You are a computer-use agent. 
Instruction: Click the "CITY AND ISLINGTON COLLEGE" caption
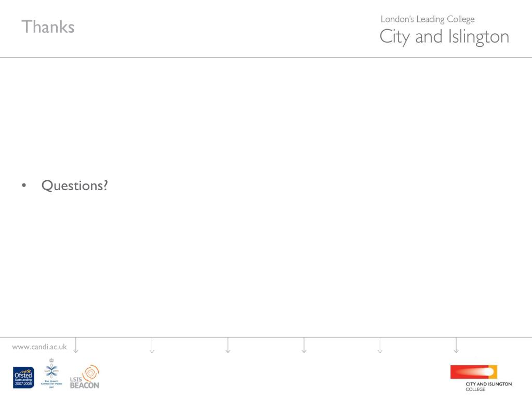click(488, 387)
